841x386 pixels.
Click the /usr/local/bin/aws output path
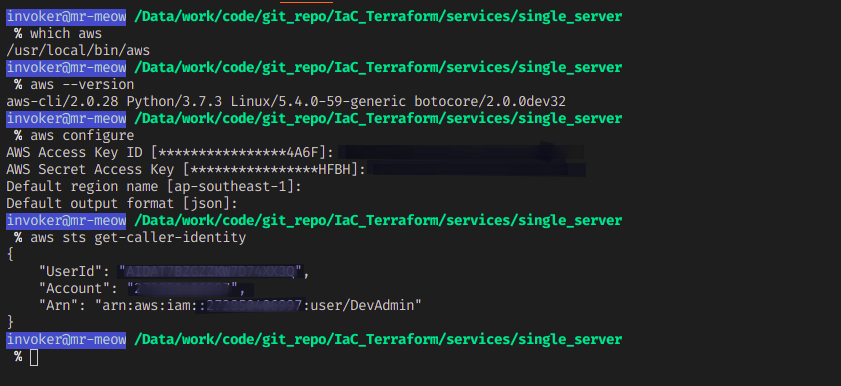click(x=78, y=51)
